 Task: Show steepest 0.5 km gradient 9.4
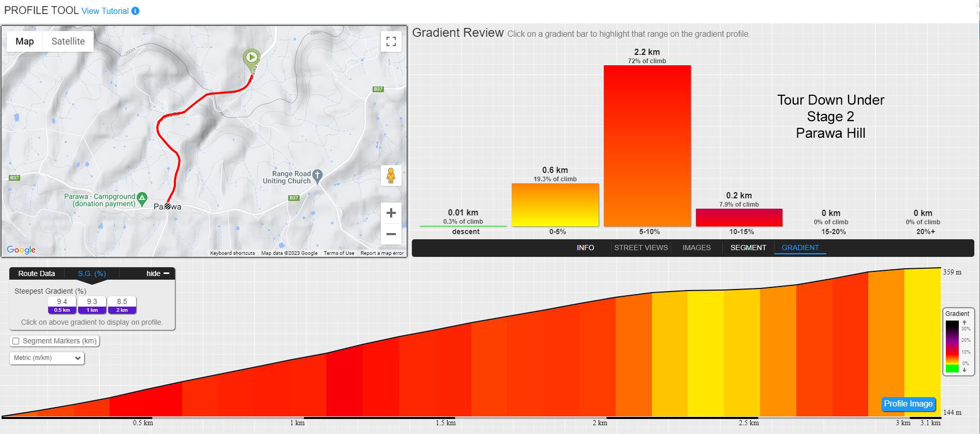click(x=62, y=305)
